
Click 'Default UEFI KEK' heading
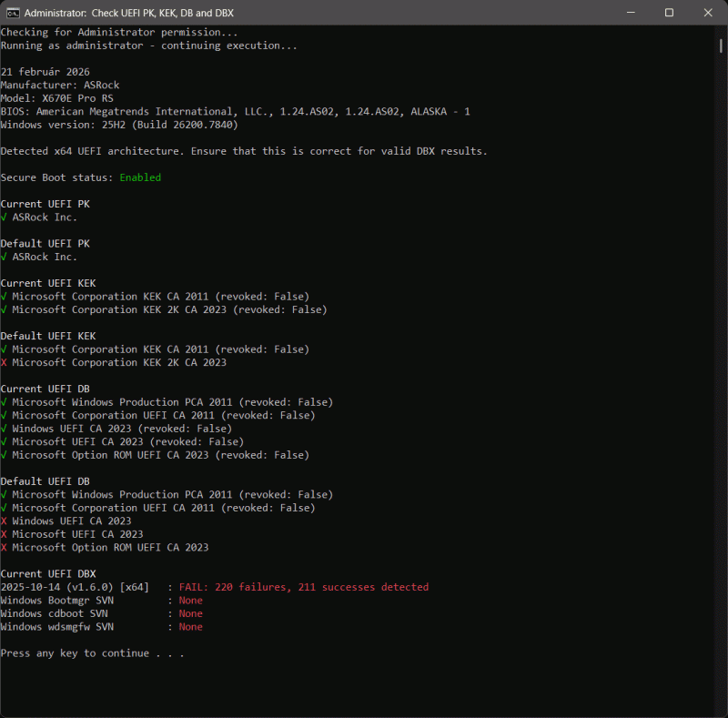[x=48, y=336]
